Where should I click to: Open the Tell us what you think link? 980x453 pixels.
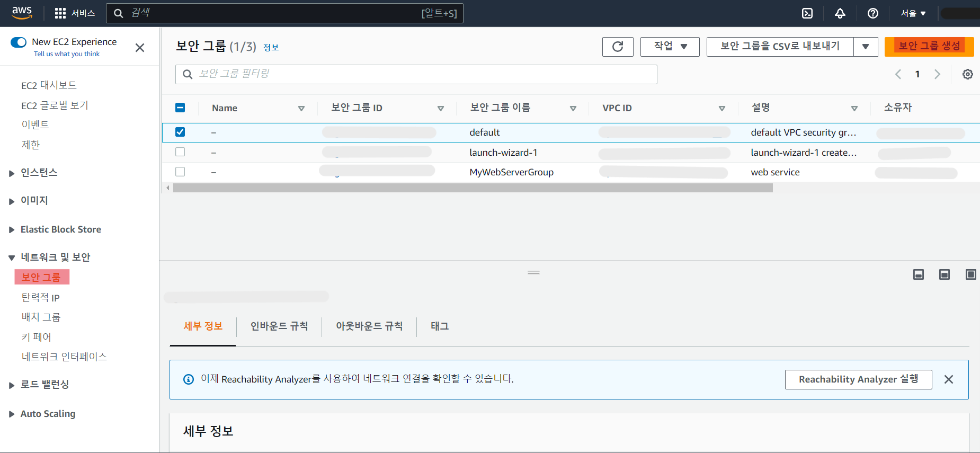(67, 54)
